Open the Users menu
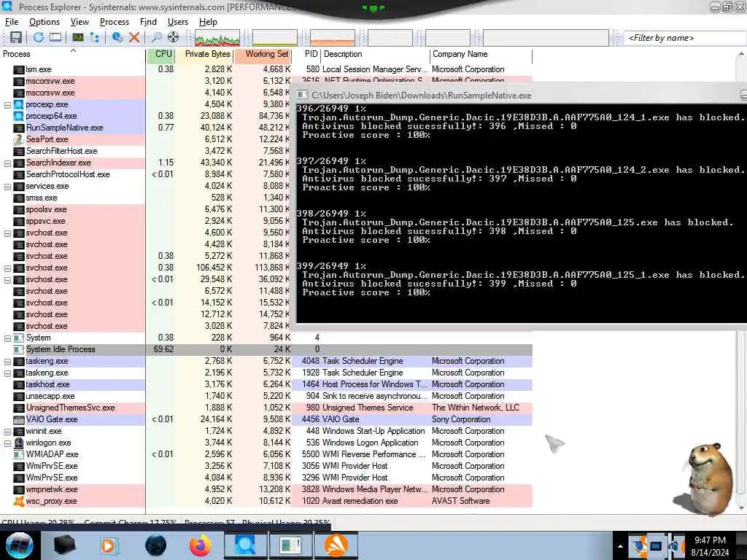 [x=178, y=22]
